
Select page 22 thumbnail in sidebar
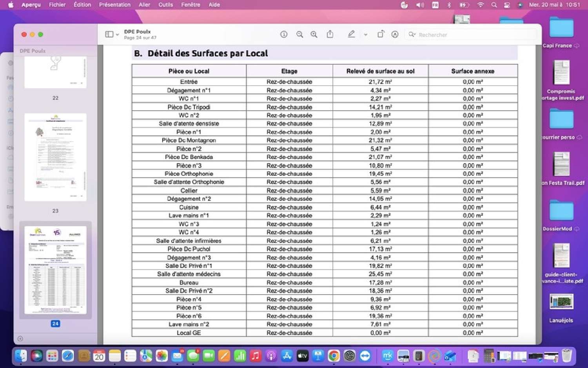click(55, 72)
